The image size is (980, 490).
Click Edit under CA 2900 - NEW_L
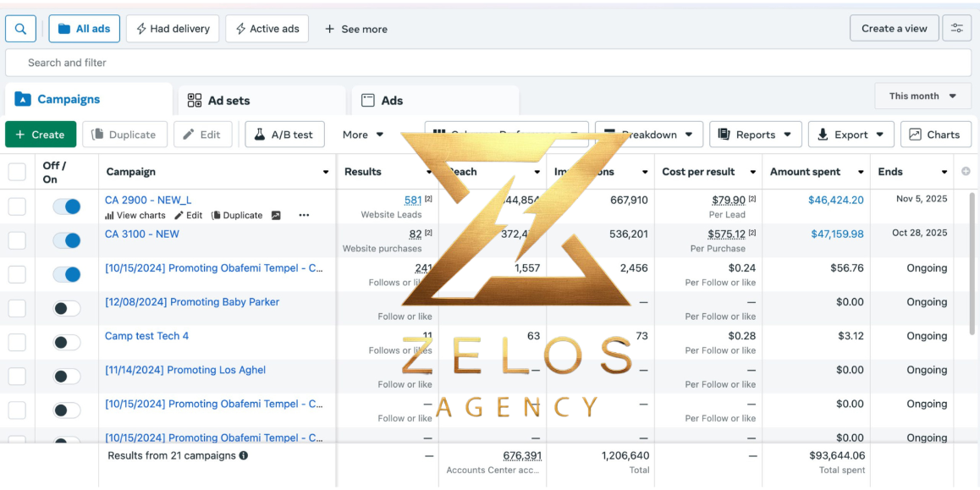[x=188, y=215]
